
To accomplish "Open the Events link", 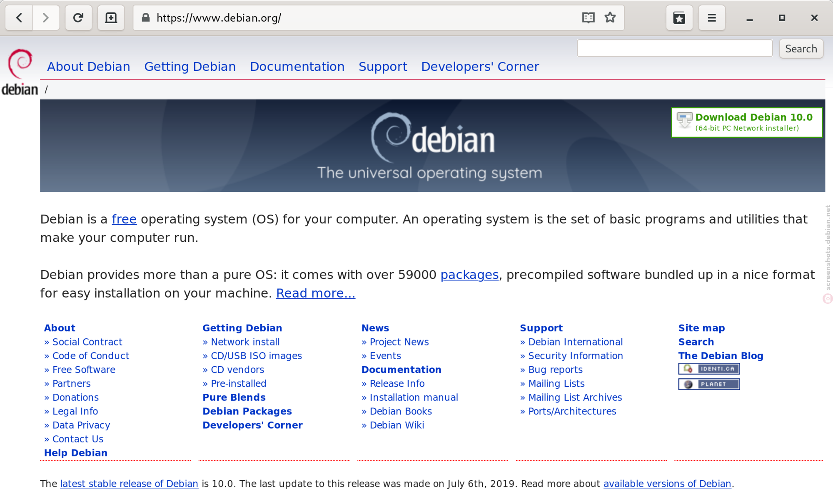I will (x=385, y=356).
